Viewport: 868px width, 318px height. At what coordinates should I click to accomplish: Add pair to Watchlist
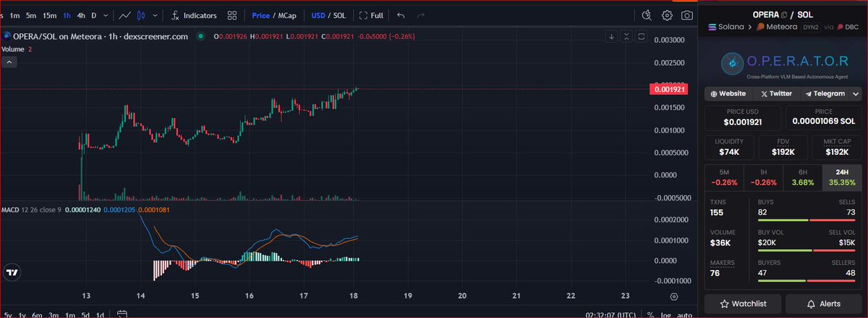[743, 304]
